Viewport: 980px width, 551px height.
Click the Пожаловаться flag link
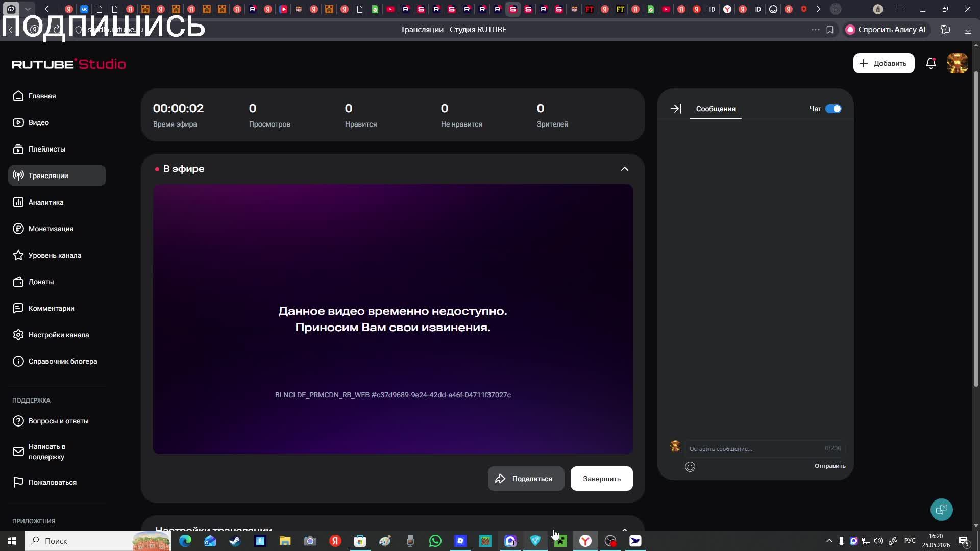pos(45,482)
